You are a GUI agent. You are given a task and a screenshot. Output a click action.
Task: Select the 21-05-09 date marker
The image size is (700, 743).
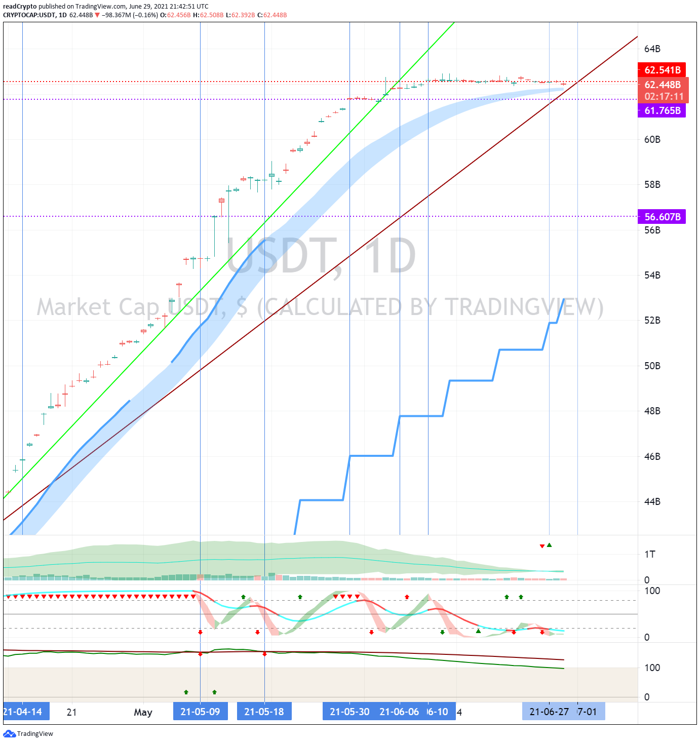(200, 712)
